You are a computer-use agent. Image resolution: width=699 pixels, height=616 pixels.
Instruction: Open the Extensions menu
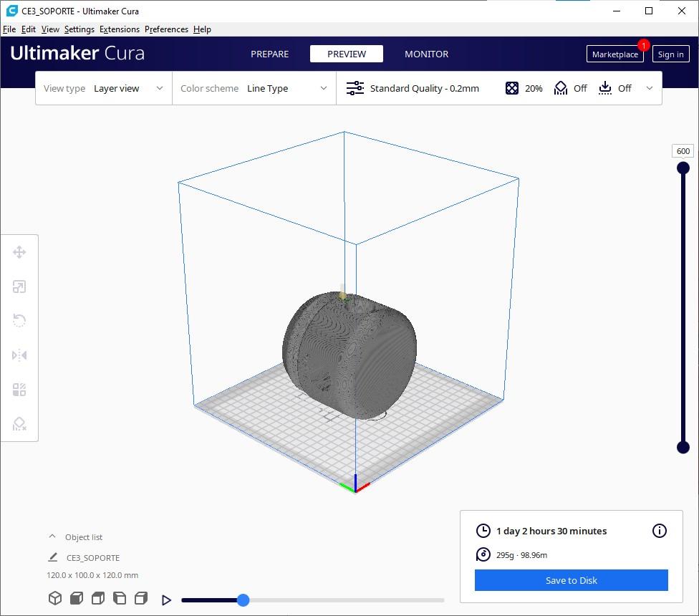120,29
